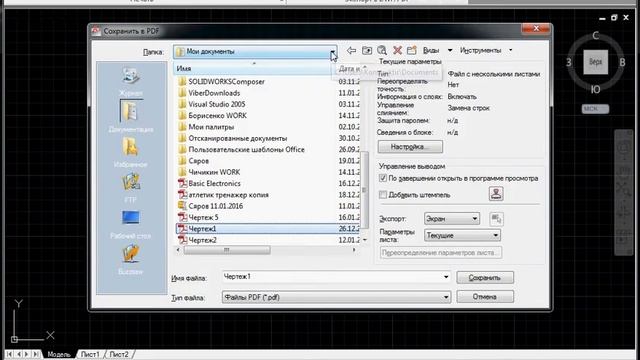Open the Избранное sidebar shortcut
This screenshot has width=640, height=360.
131,153
